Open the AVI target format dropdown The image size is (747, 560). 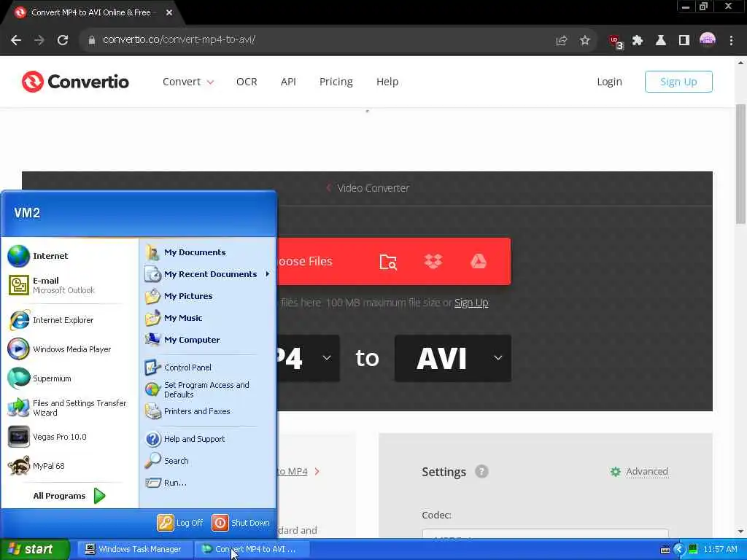point(453,358)
